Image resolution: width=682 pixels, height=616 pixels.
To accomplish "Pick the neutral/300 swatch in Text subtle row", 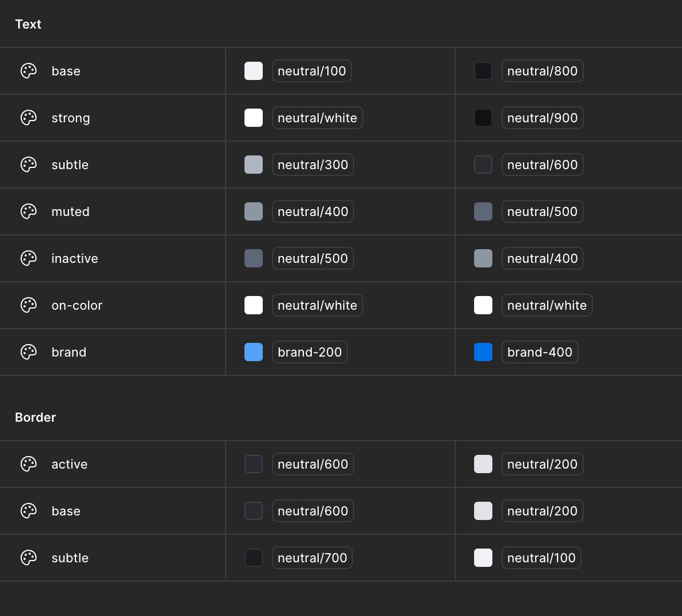I will click(254, 165).
